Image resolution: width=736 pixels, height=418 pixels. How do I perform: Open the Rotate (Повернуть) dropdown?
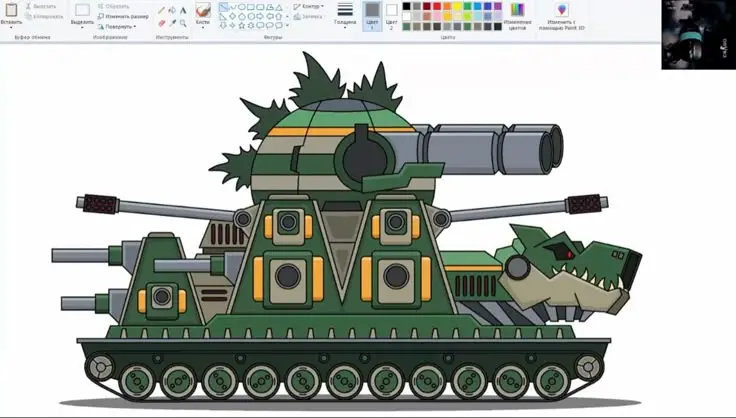pos(117,27)
